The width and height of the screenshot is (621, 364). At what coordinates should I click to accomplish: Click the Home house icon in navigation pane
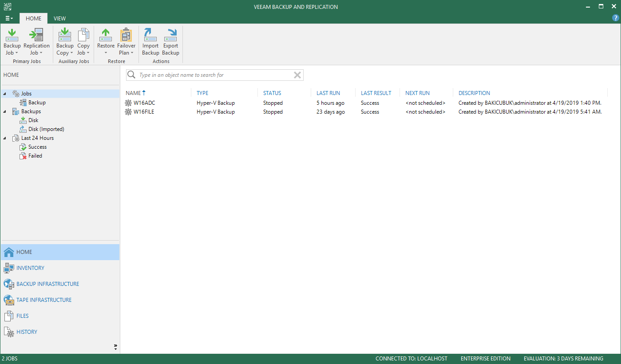pos(9,252)
